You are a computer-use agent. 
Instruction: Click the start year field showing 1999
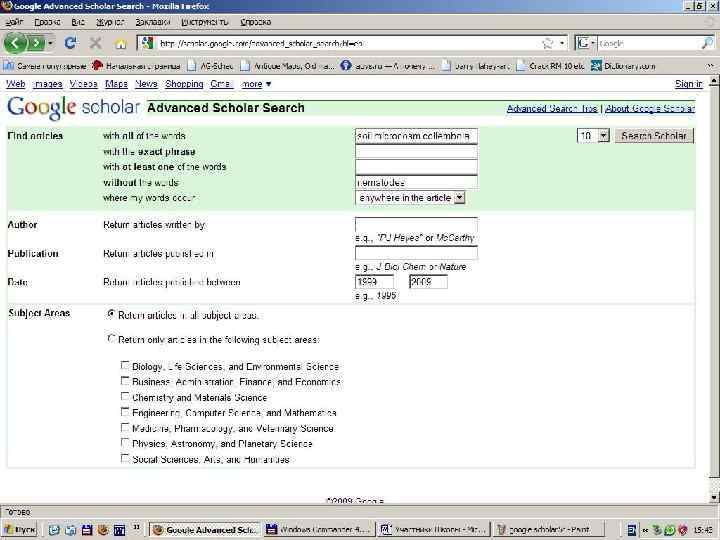click(x=374, y=282)
